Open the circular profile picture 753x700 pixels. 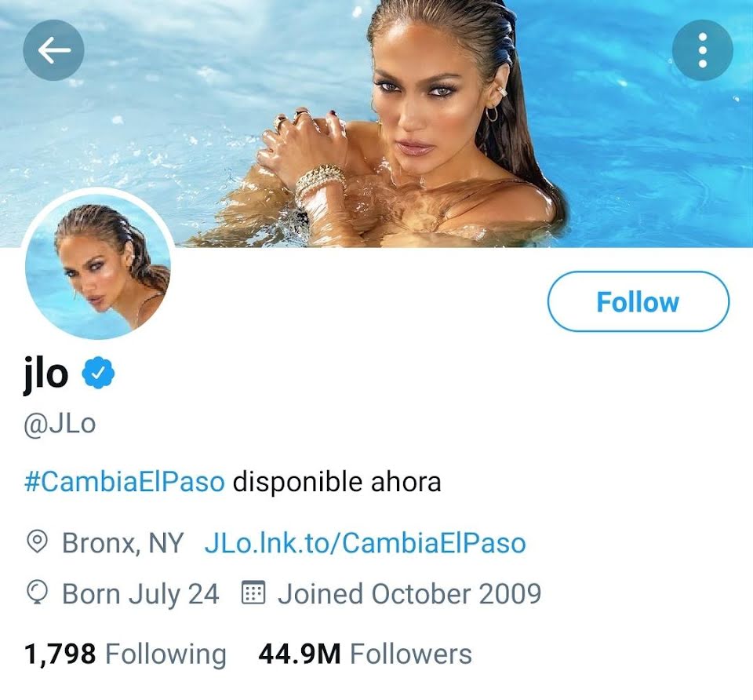[x=98, y=264]
